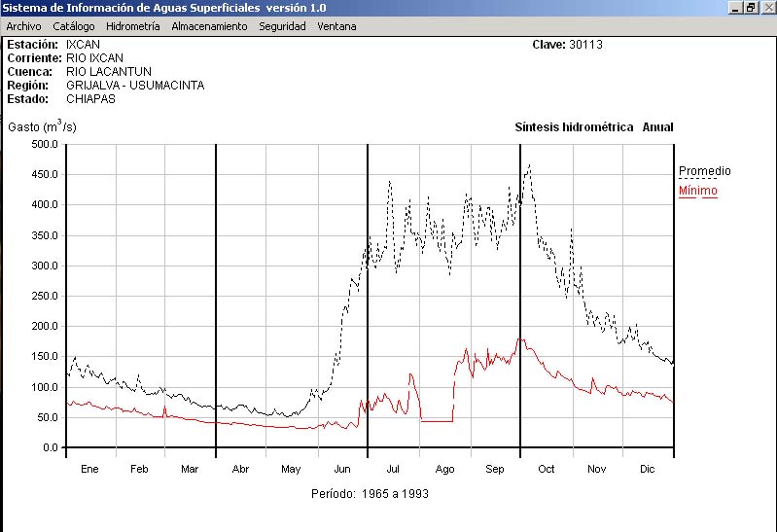Click the 500.0 value on Gasto axis
The image size is (777, 532).
click(45, 144)
